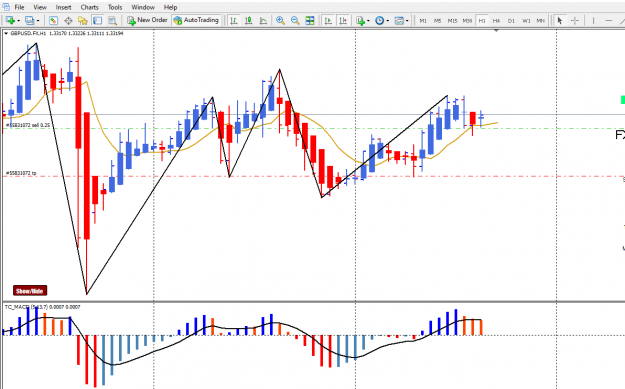This screenshot has height=389, width=625.
Task: Select the M15 timeframe
Action: coord(452,20)
